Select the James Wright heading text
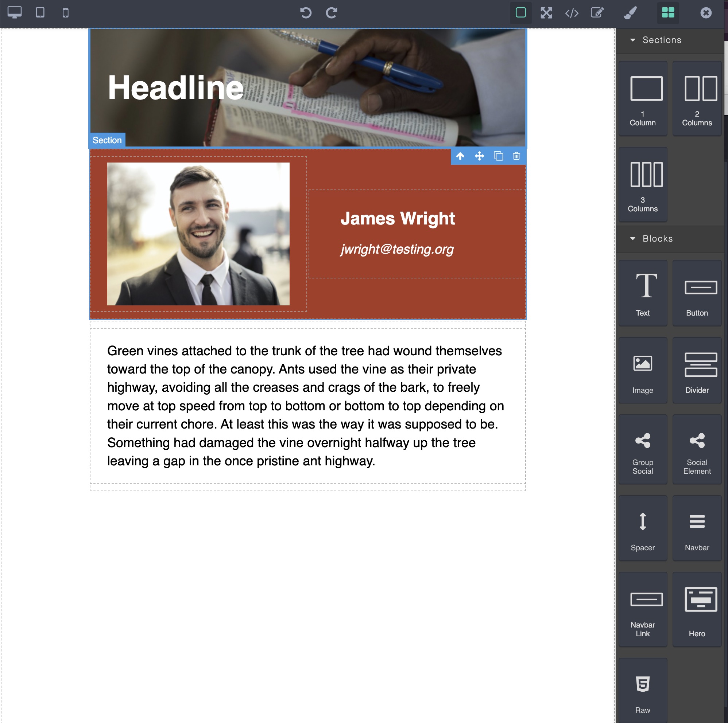Viewport: 728px width, 723px height. [398, 218]
